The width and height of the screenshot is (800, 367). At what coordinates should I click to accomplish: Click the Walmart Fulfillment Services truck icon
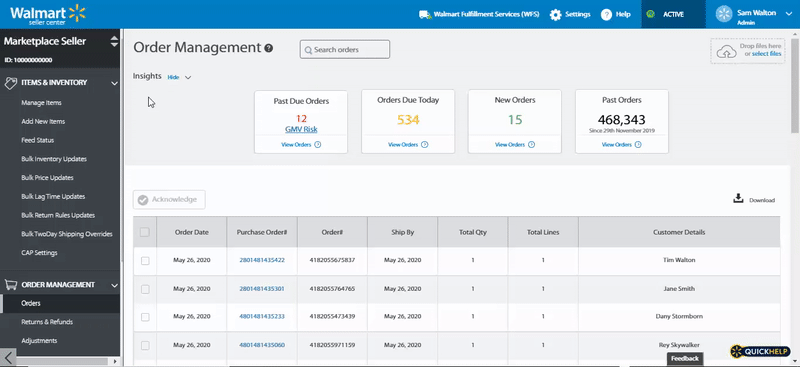424,14
